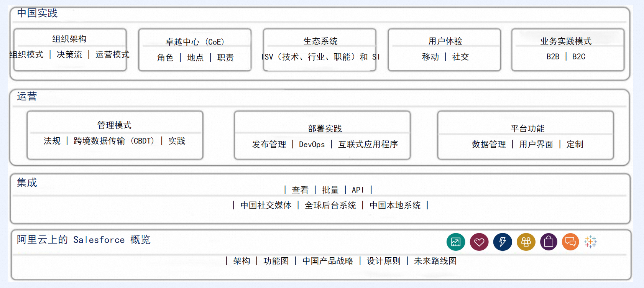This screenshot has height=288, width=644.
Task: Click the 用户体验 heading
Action: pos(445,41)
